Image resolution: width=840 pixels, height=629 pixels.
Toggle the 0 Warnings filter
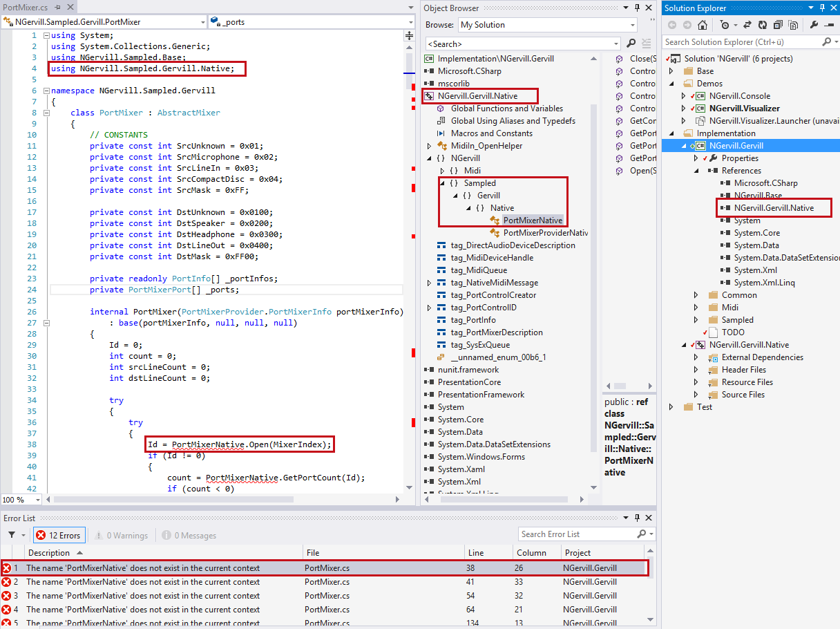122,535
